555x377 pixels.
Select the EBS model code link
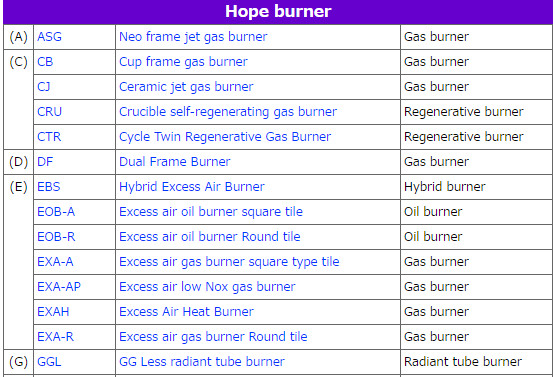48,187
